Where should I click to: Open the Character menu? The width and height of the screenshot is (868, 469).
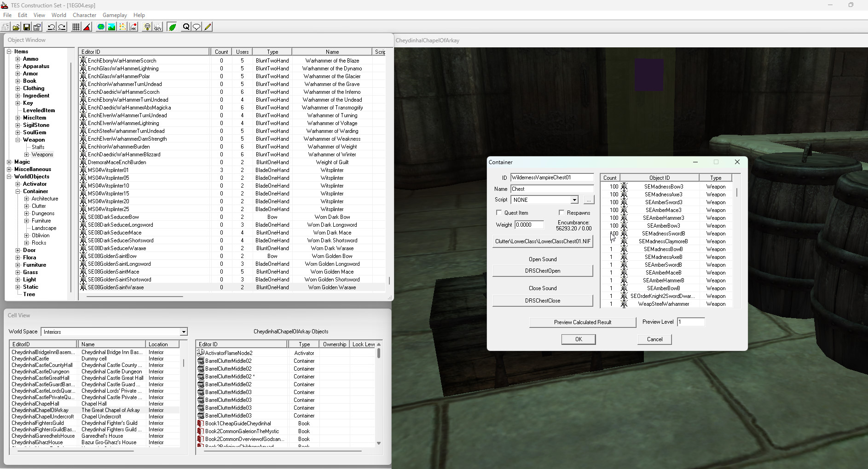85,15
